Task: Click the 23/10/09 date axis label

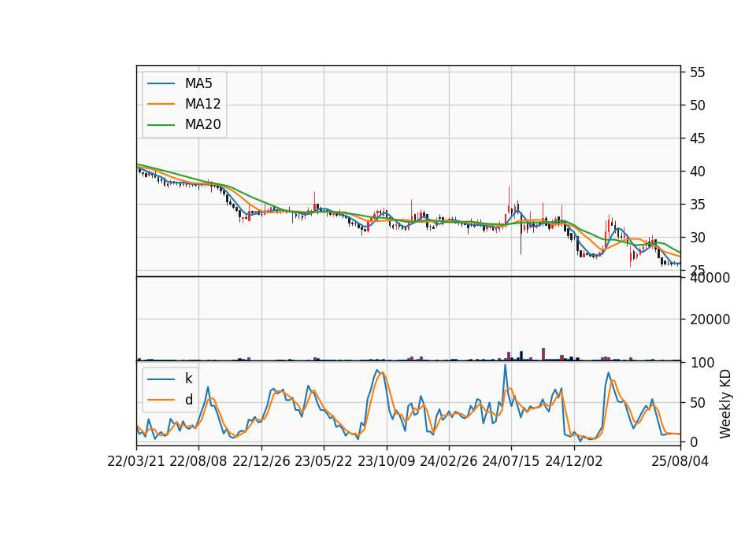Action: (x=386, y=461)
